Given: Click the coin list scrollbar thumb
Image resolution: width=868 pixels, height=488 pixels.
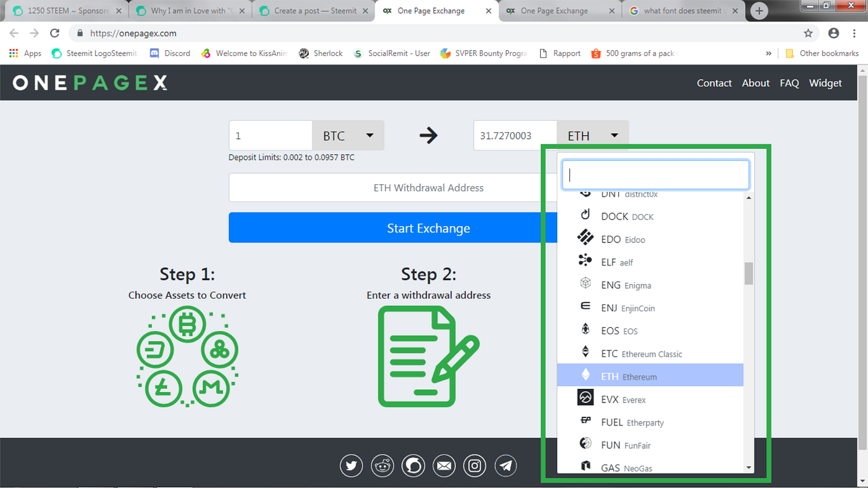Looking at the screenshot, I should click(x=749, y=273).
